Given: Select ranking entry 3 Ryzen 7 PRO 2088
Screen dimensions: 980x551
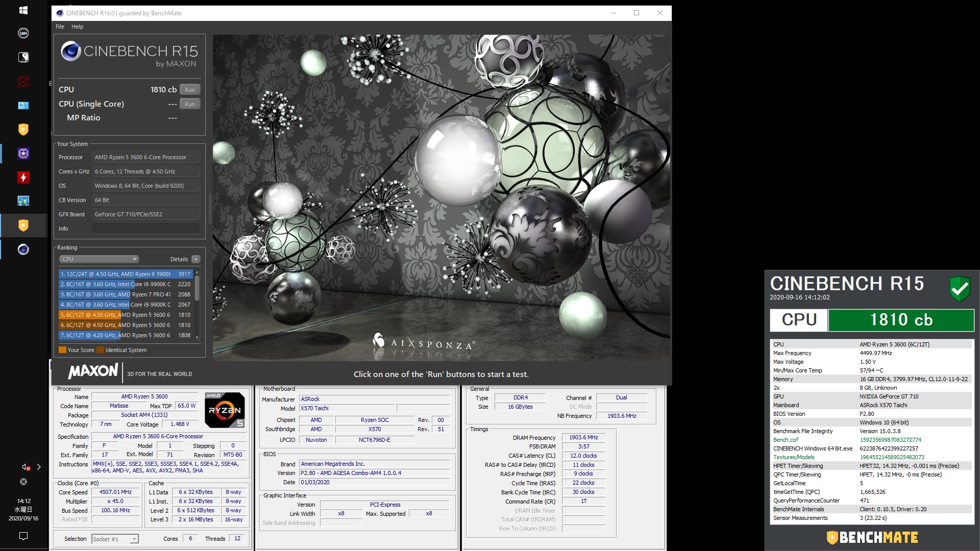Looking at the screenshot, I should point(126,294).
